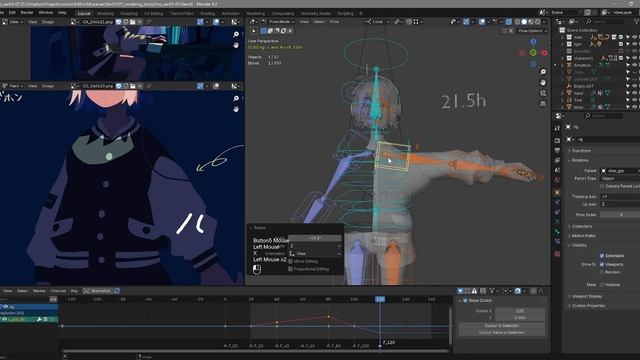640x360 pixels.
Task: Open the Help menu in top bar
Action: [62, 13]
